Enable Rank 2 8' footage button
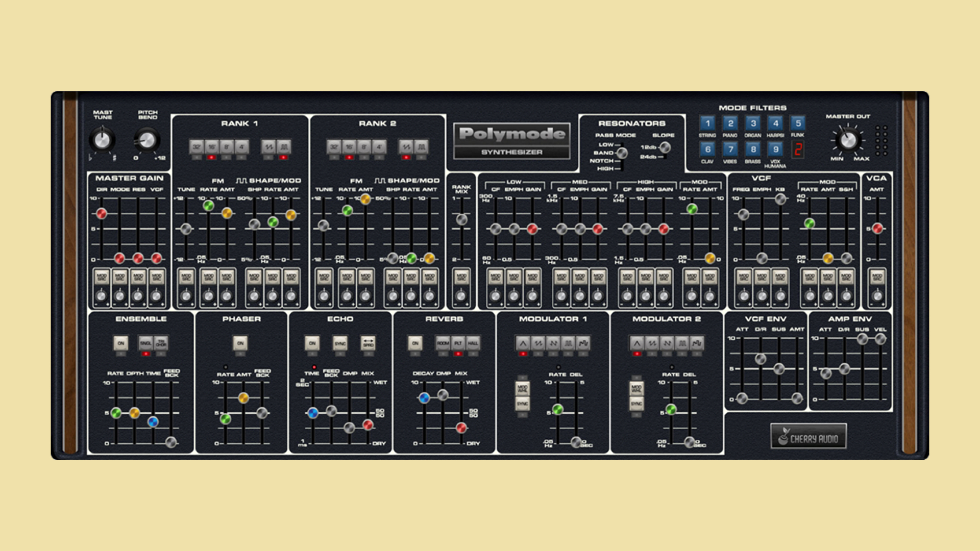Screen dimensions: 980x551 coord(364,147)
